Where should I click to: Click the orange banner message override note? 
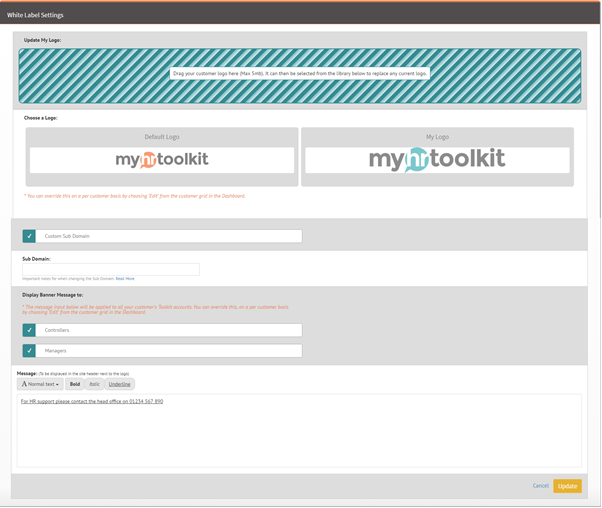point(155,309)
